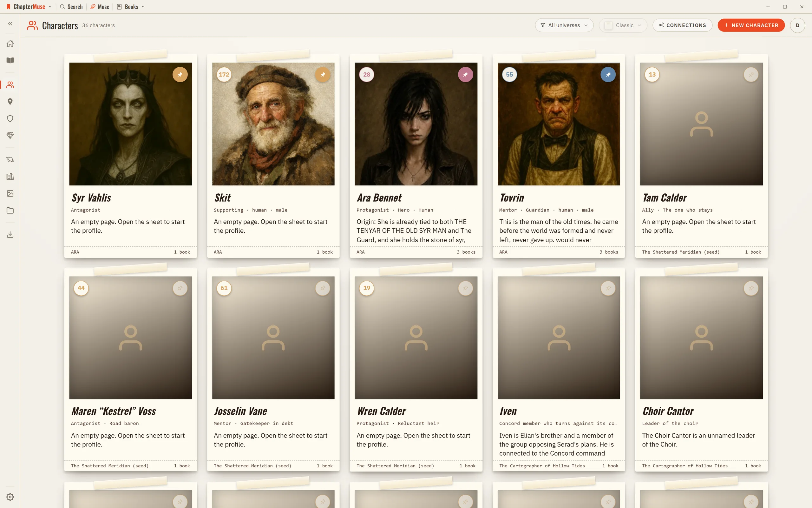812x508 pixels.
Task: Open the gem icon in the sidebar
Action: tap(10, 135)
